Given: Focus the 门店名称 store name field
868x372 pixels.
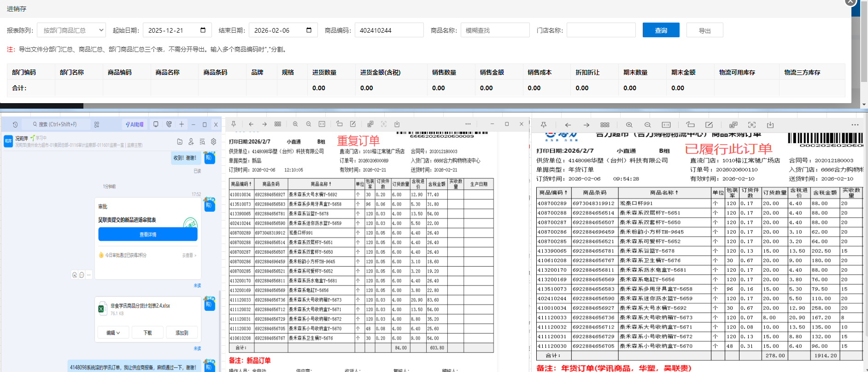Looking at the screenshot, I should [601, 30].
